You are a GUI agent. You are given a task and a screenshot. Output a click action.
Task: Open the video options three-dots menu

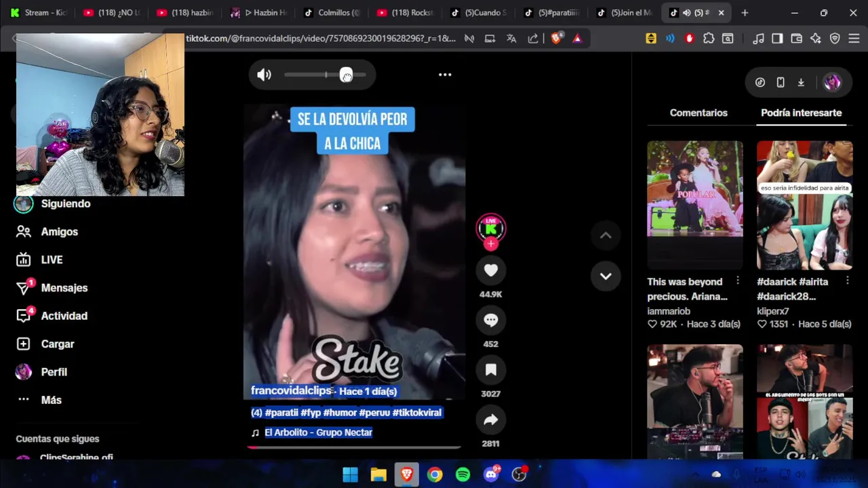(445, 75)
